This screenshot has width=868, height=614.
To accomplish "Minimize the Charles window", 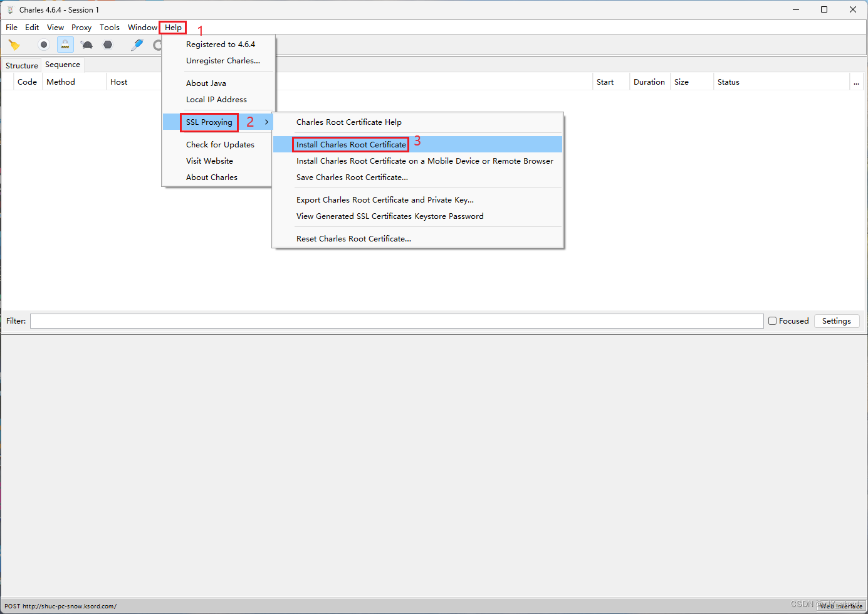I will [796, 9].
